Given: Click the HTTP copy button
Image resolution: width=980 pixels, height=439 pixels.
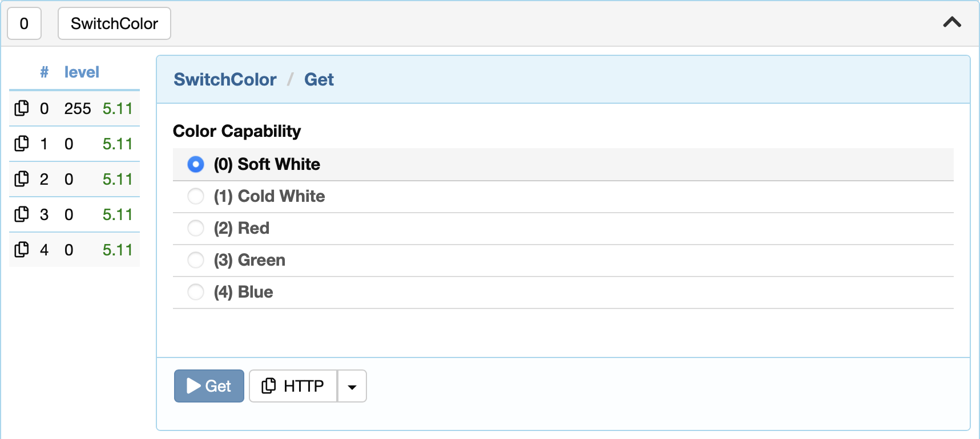Looking at the screenshot, I should pos(293,386).
